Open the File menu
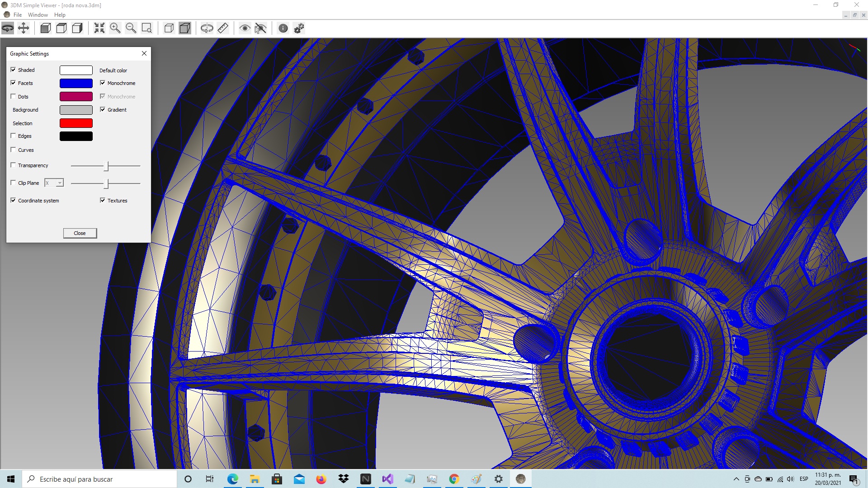Screen dimensions: 868x488 18,14
